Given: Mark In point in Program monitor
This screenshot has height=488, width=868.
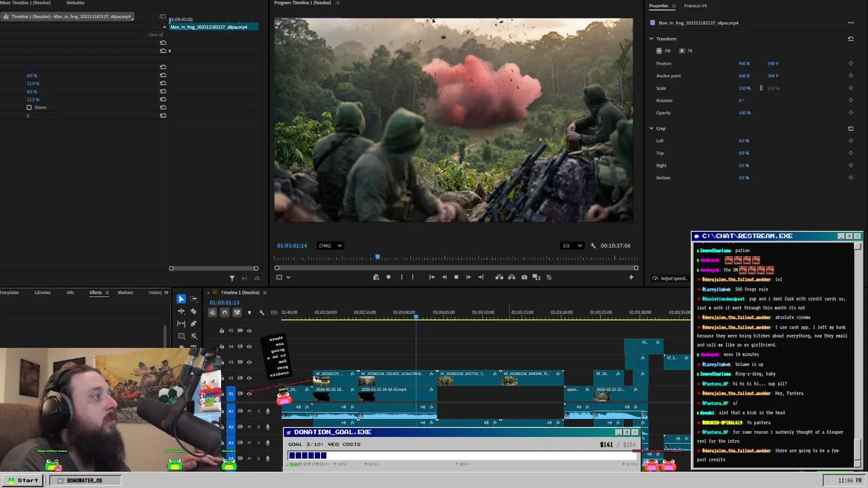Looking at the screenshot, I should pyautogui.click(x=401, y=277).
